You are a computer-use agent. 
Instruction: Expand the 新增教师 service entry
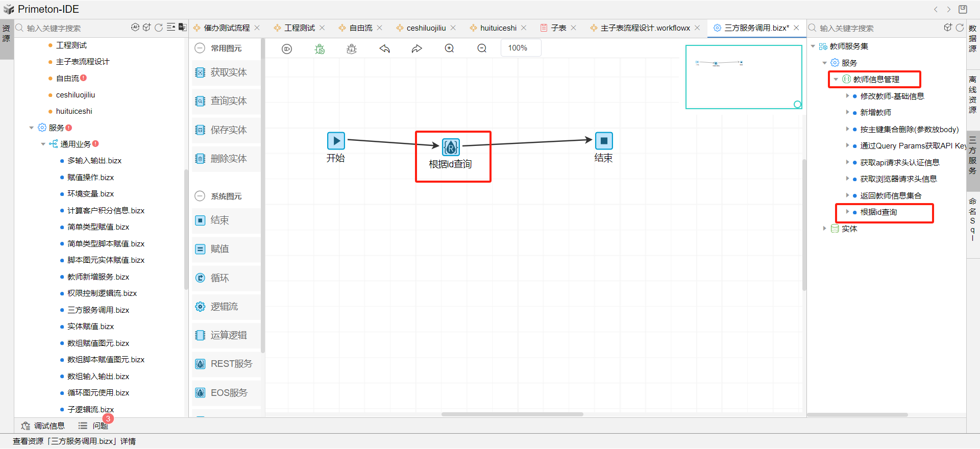tap(847, 112)
